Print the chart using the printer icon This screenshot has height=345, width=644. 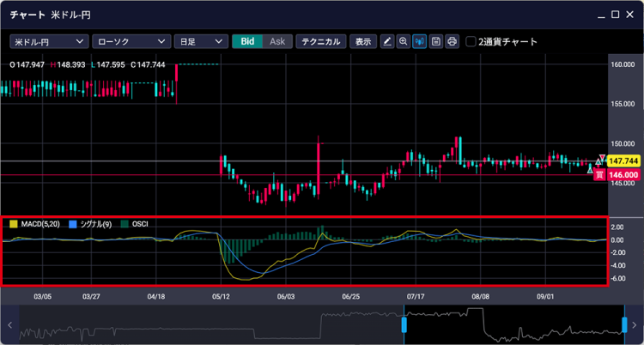pos(452,41)
